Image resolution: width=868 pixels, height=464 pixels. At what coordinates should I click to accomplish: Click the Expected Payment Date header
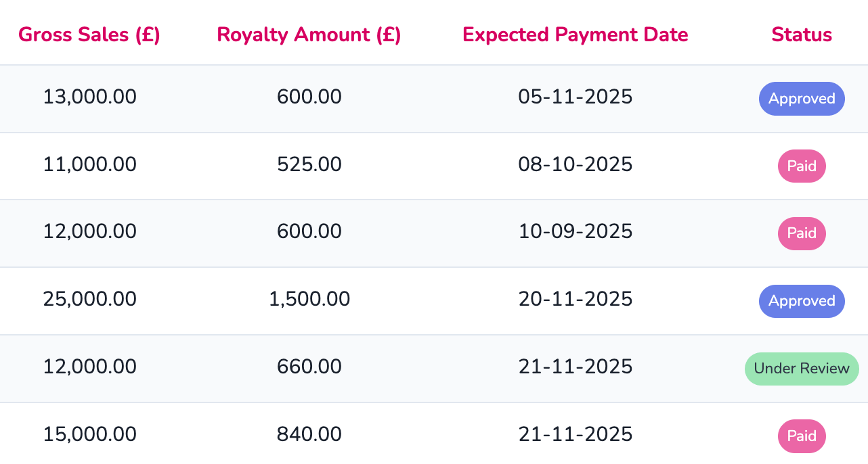pyautogui.click(x=575, y=34)
